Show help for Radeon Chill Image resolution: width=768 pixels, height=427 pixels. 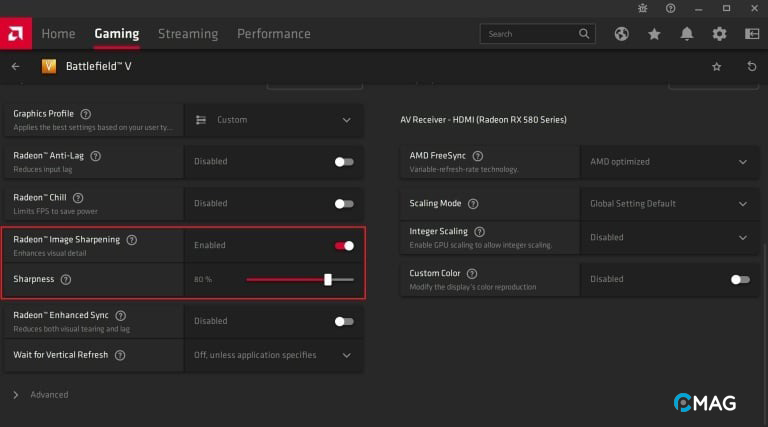point(78,198)
